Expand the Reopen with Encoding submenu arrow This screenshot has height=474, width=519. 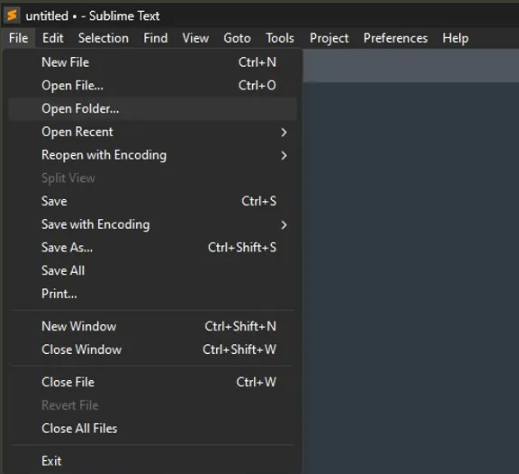click(284, 155)
